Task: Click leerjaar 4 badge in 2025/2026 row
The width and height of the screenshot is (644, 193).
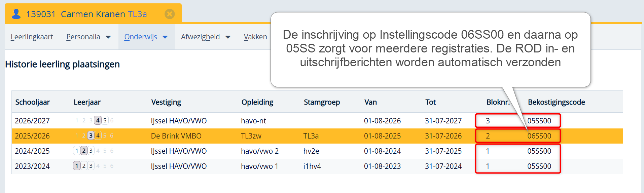Action: [x=98, y=136]
